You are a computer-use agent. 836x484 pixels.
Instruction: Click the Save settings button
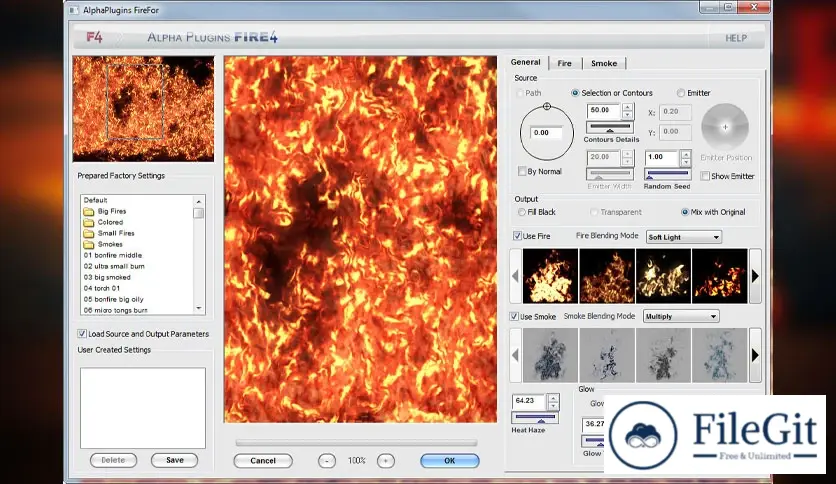(174, 460)
